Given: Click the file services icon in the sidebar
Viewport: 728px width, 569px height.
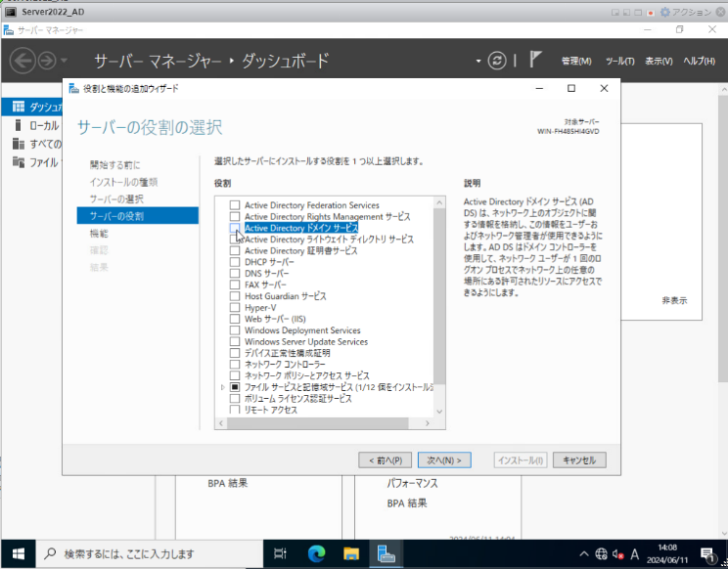Looking at the screenshot, I should click(19, 162).
